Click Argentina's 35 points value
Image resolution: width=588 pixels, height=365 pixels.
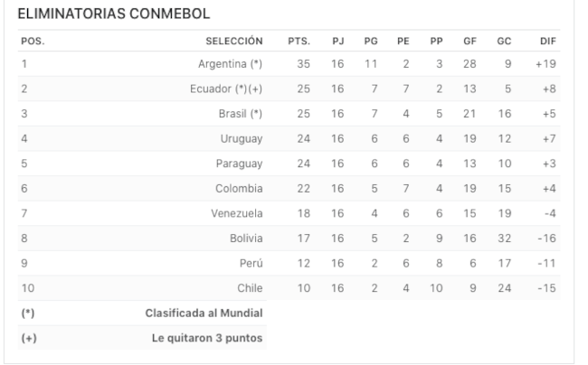(x=303, y=64)
